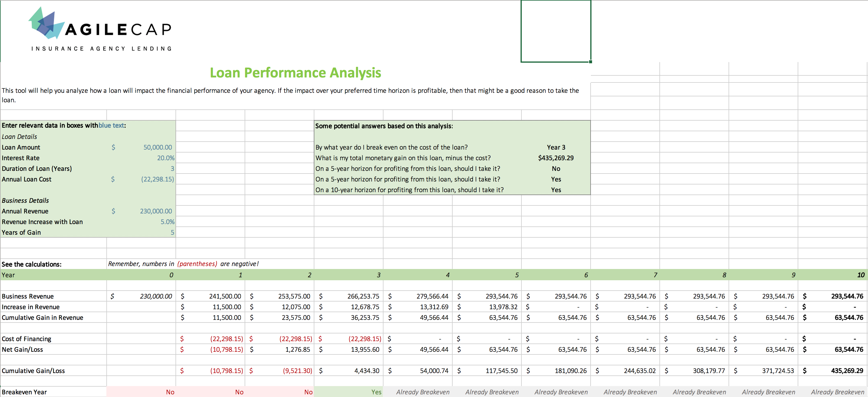The height and width of the screenshot is (397, 868).
Task: Click the 'Remember, numbers in (parentheses)' note
Action: click(183, 264)
